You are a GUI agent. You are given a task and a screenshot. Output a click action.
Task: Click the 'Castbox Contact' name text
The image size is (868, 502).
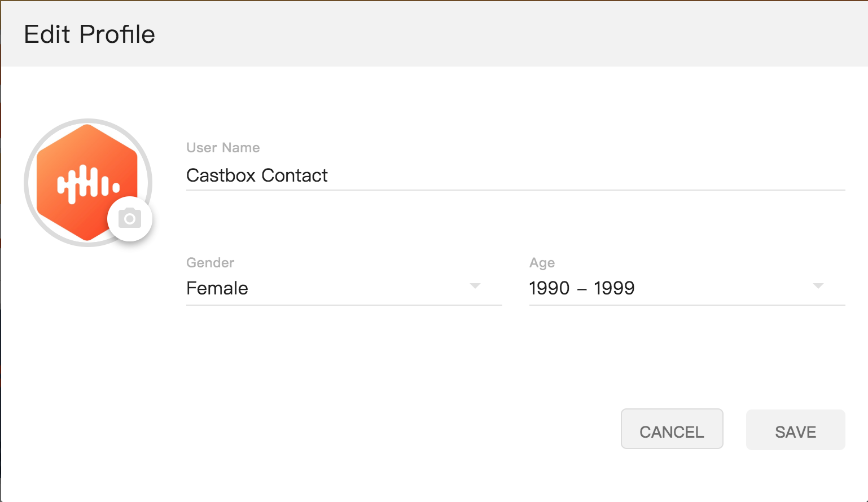click(257, 175)
